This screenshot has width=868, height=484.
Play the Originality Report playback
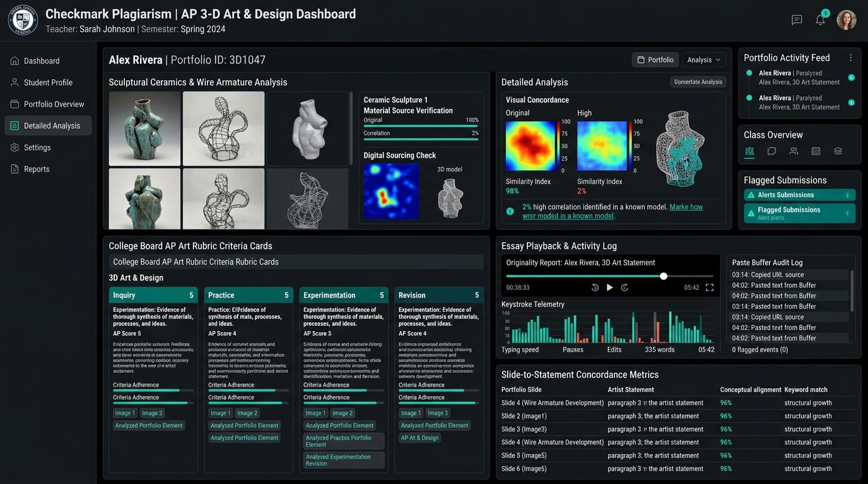[609, 287]
